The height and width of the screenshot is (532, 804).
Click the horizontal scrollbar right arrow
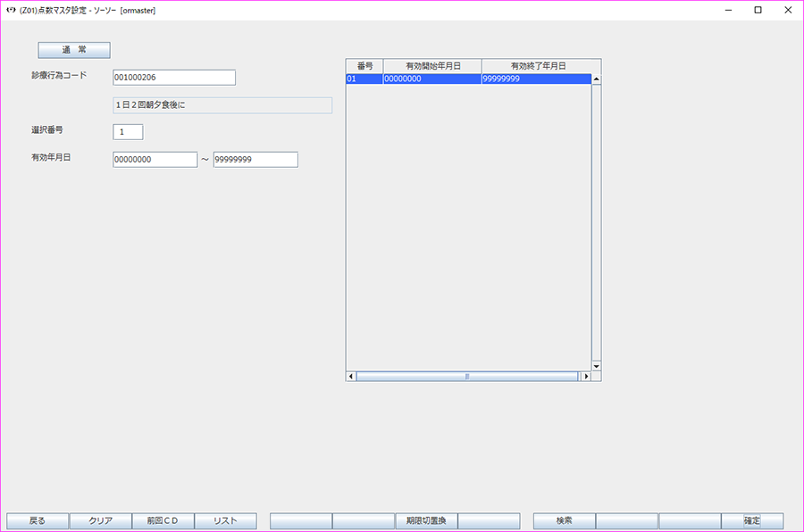pos(586,377)
